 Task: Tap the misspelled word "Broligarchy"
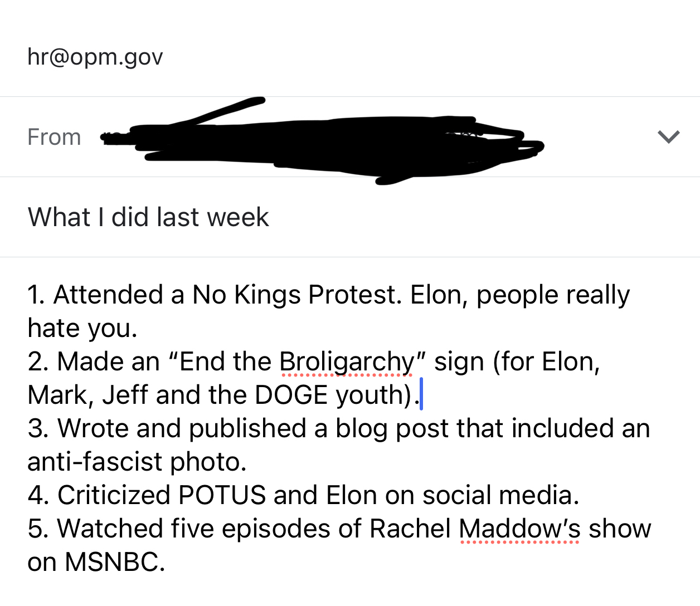pos(347,361)
